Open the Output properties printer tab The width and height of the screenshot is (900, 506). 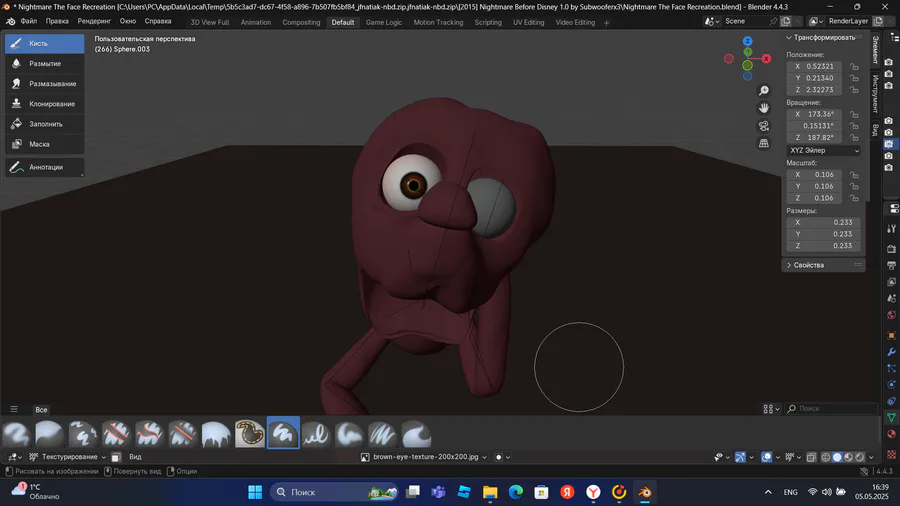(891, 266)
